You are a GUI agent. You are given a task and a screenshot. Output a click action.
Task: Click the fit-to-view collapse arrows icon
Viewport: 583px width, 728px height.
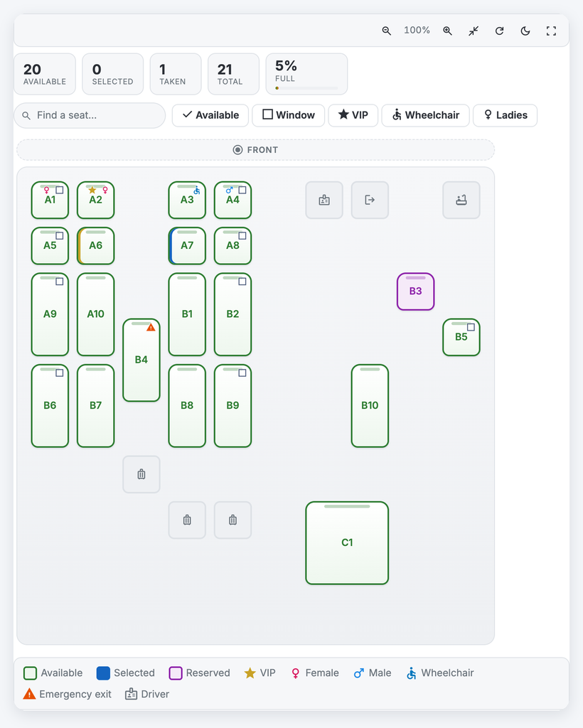coord(474,31)
